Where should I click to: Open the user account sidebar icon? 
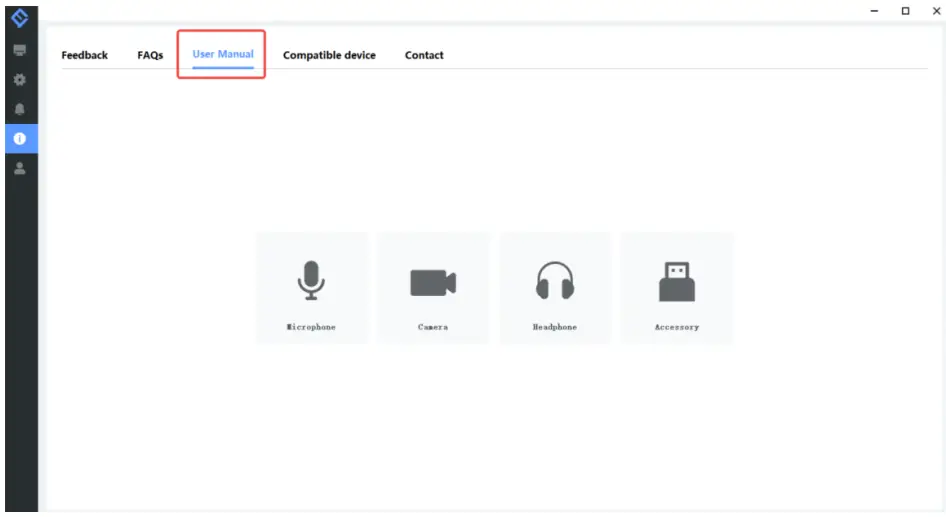coord(20,168)
